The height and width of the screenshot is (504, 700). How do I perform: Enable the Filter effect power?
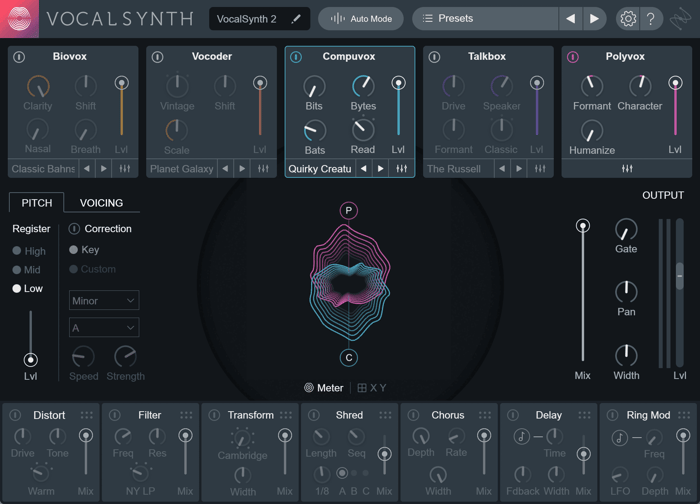coord(115,415)
